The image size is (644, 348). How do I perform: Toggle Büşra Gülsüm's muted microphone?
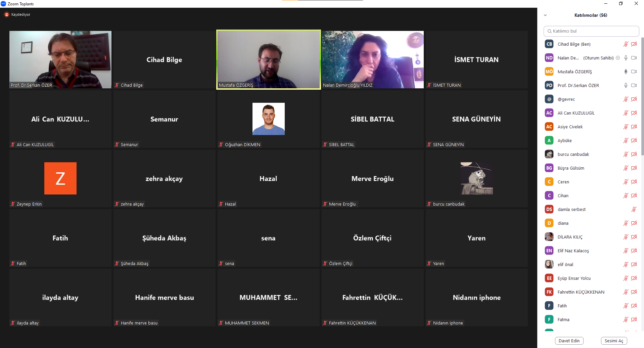pos(626,168)
